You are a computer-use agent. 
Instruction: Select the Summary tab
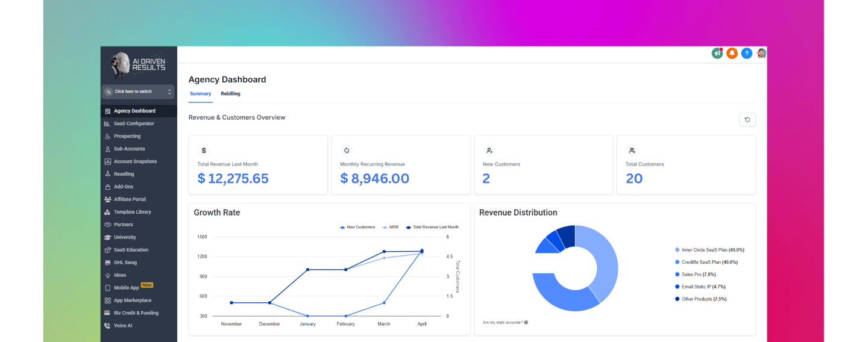[201, 94]
